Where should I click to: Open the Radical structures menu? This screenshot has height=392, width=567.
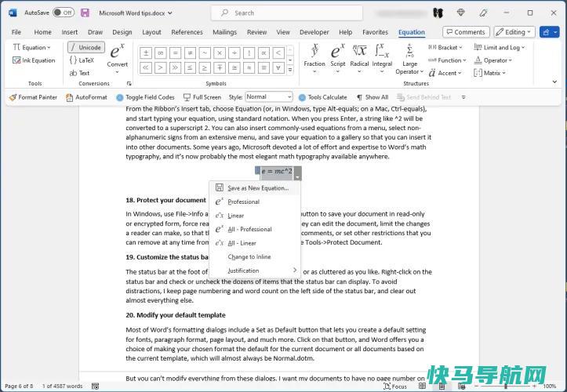pos(359,59)
